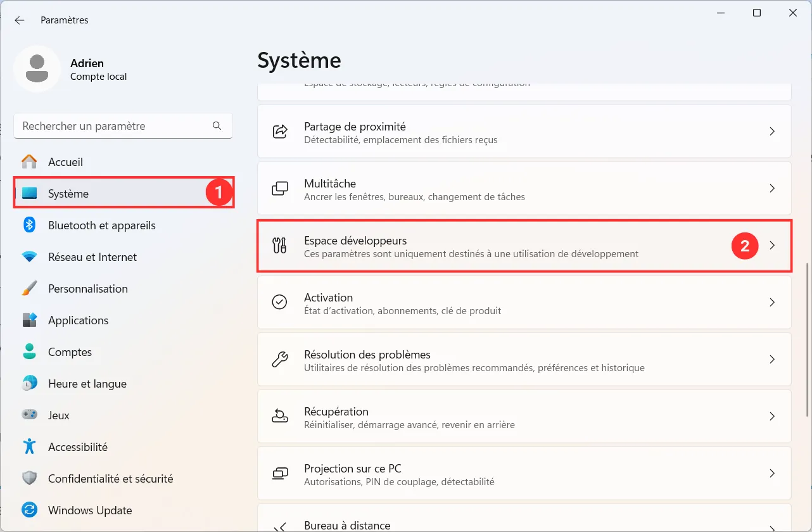812x532 pixels.
Task: Click the Windows Update sync icon
Action: coord(29,510)
